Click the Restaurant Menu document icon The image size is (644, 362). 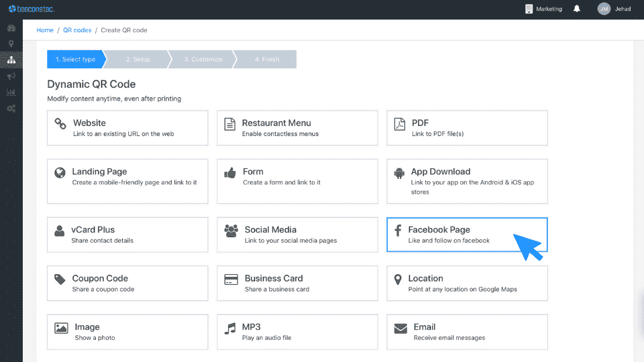[x=230, y=124]
